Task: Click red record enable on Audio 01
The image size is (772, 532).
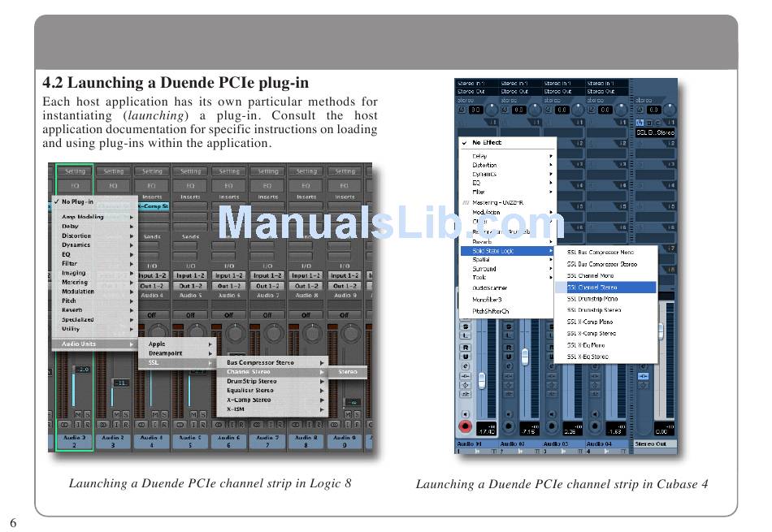Action: coord(466,426)
